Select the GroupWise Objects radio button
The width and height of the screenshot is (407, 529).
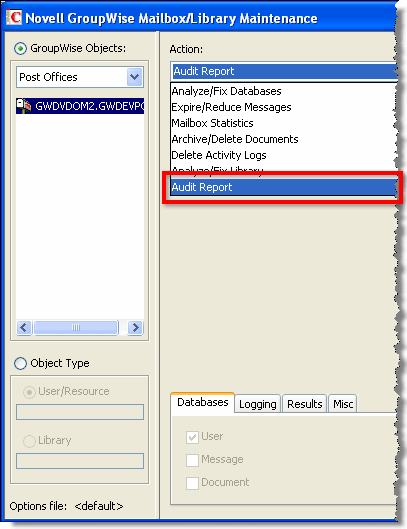click(x=20, y=49)
